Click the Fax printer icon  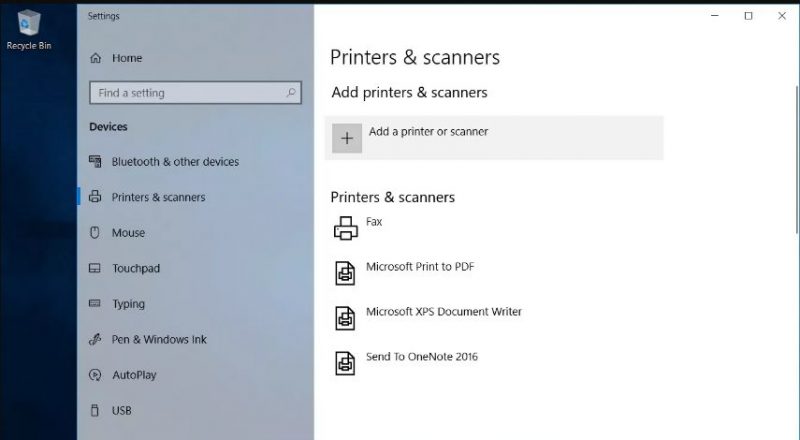tap(346, 228)
